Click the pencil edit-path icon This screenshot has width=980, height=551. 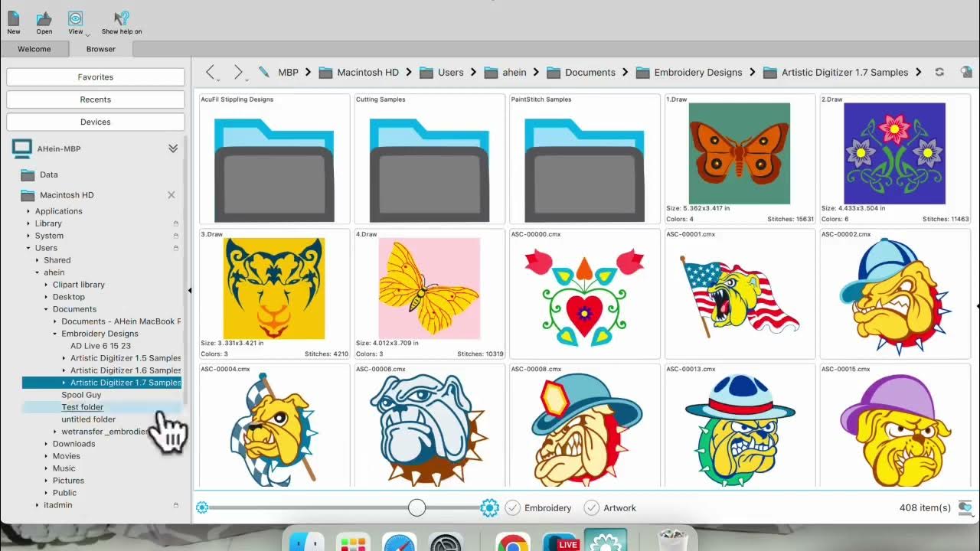[x=264, y=72]
